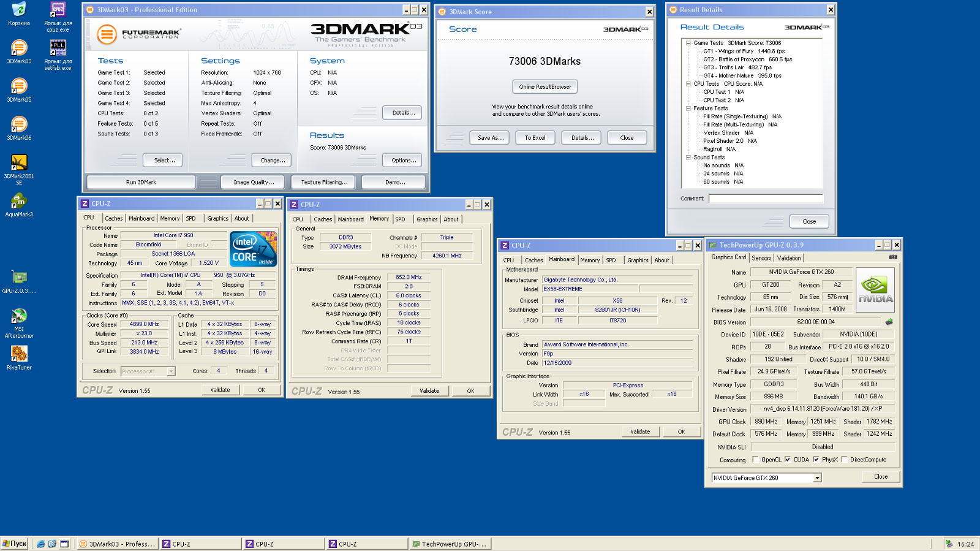This screenshot has height=551, width=980.
Task: Click the Intel Core i7 logo in CPU-Z
Action: click(x=253, y=249)
